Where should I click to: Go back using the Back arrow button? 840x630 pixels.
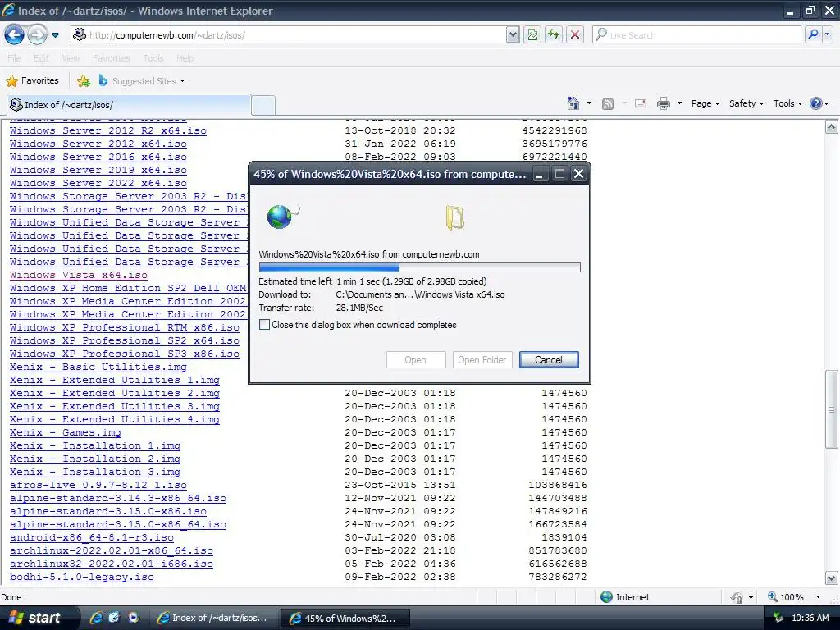(x=14, y=35)
